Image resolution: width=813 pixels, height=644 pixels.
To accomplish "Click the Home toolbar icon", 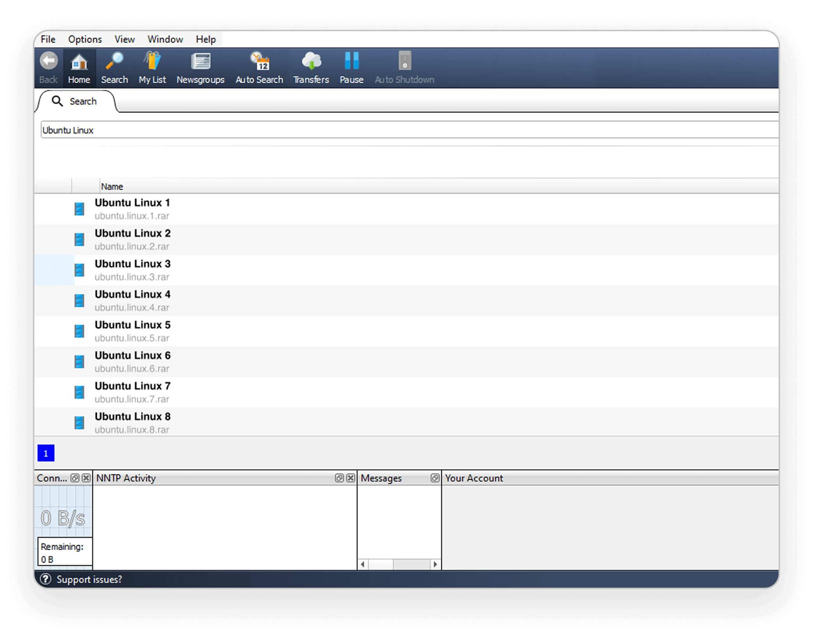I will coord(79,66).
